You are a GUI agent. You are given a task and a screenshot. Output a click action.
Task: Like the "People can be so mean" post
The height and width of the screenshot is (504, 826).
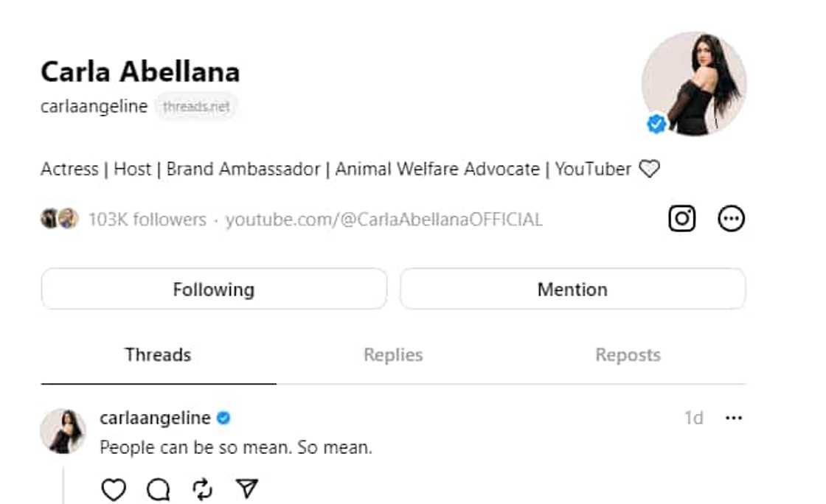tap(114, 489)
